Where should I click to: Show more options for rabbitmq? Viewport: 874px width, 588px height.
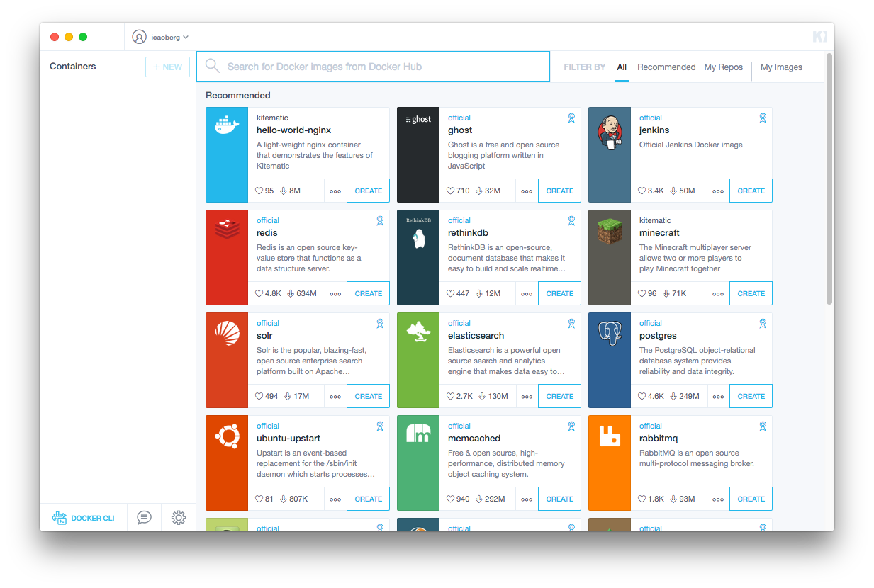point(718,499)
